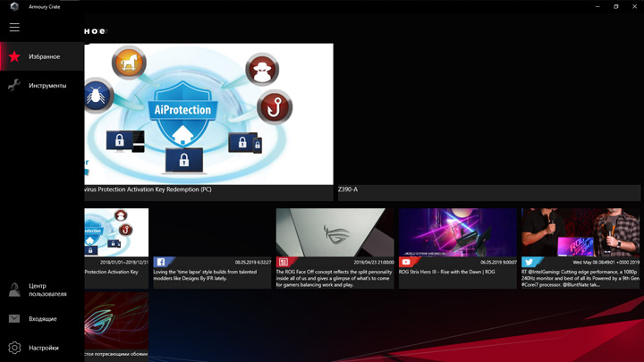Screen dimensions: 644x362
Task: Click the wrench Инструменты icon
Action: coord(14,85)
